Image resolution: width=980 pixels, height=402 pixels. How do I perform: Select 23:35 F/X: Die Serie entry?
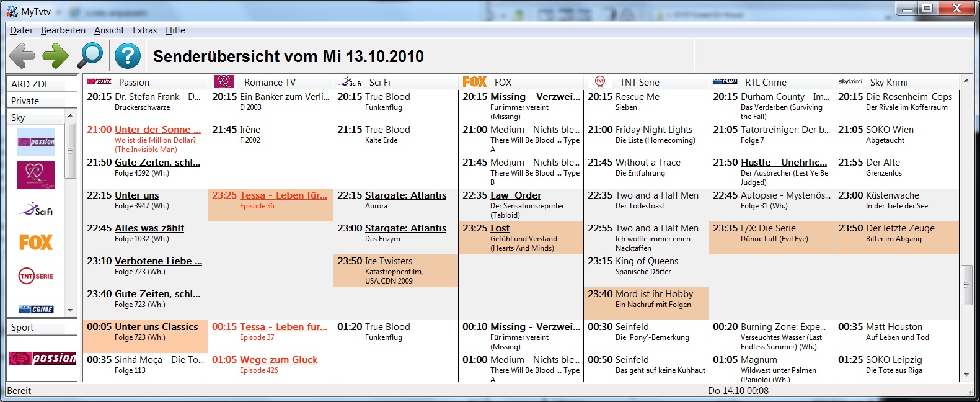(x=770, y=238)
